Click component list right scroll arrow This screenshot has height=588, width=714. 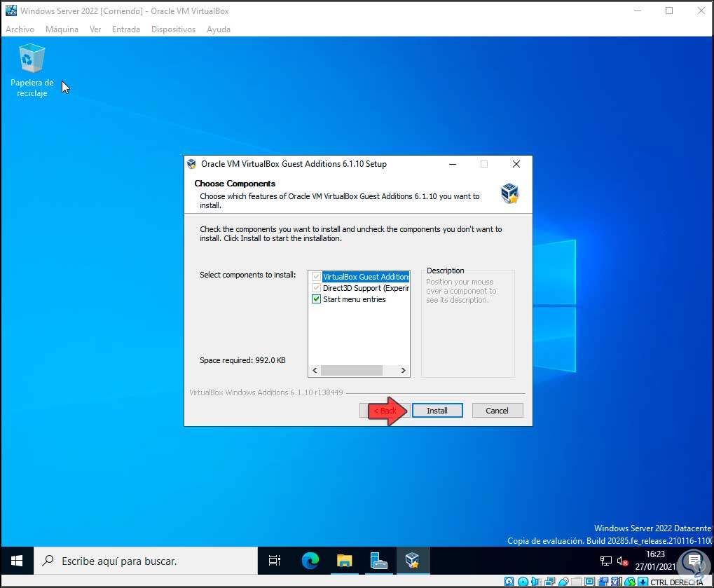coord(404,370)
